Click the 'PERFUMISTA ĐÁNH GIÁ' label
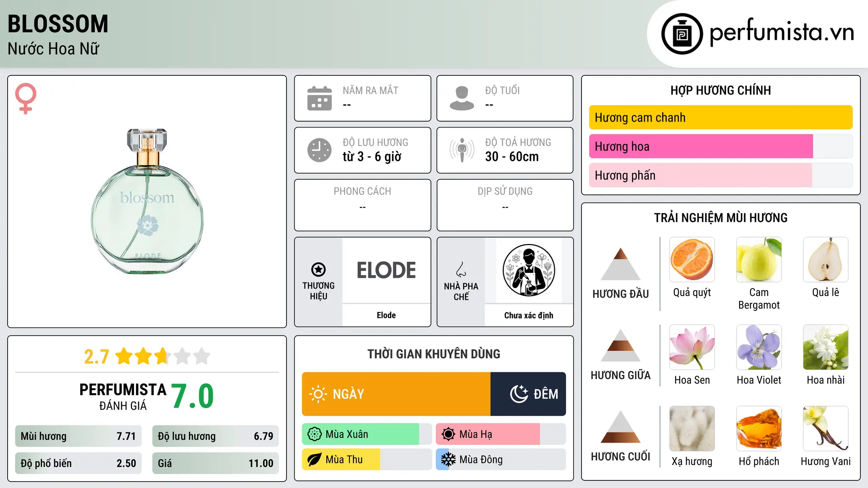868x488 pixels. click(123, 396)
